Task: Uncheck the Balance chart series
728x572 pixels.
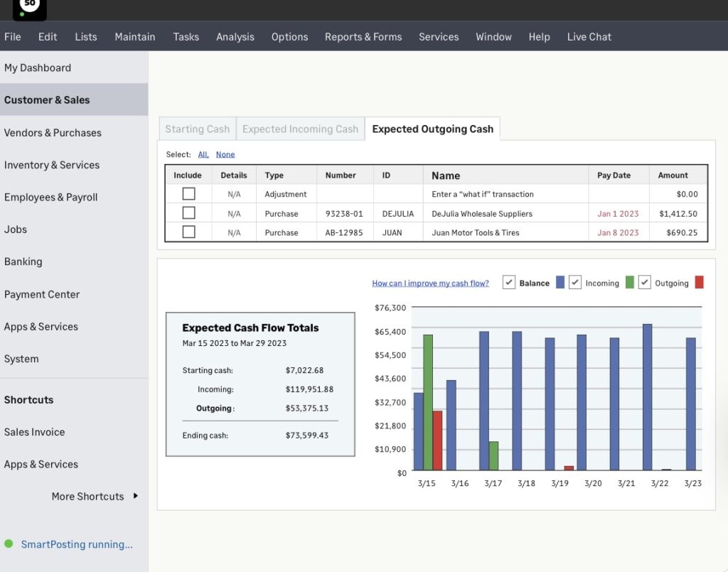Action: pyautogui.click(x=509, y=282)
